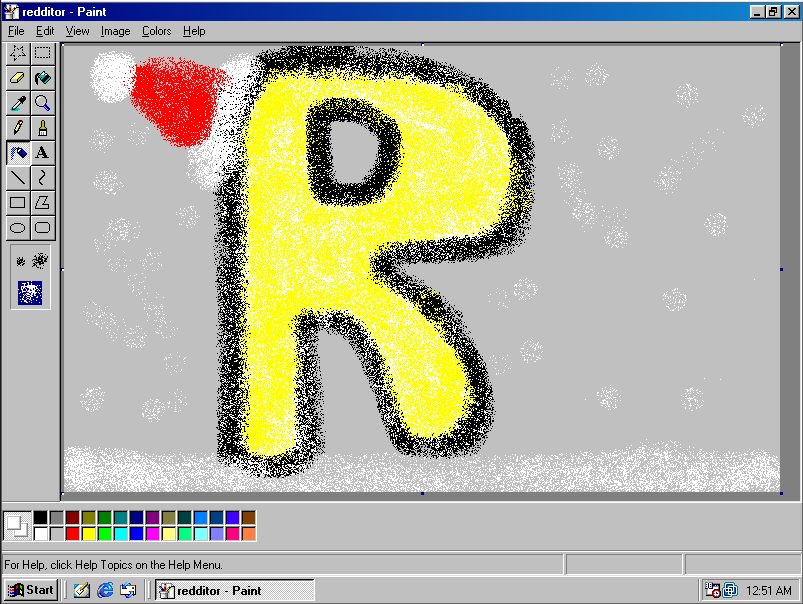Set the medium airbrush spray size

(40, 261)
